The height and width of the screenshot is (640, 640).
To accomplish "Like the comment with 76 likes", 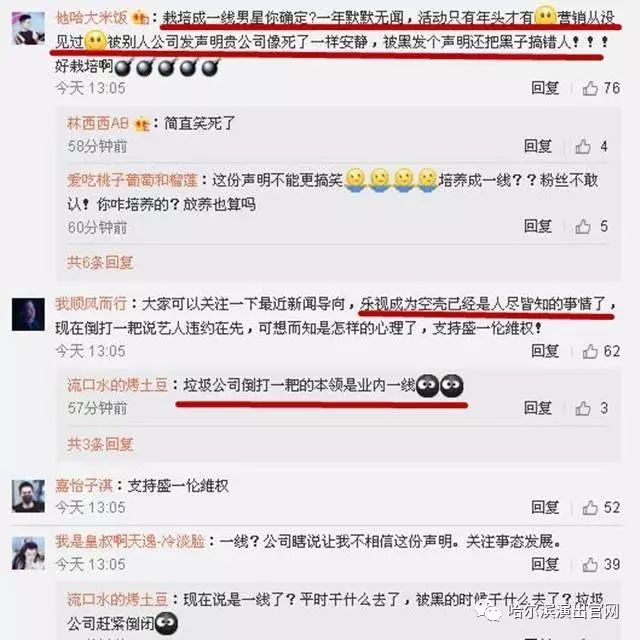I will pos(590,88).
